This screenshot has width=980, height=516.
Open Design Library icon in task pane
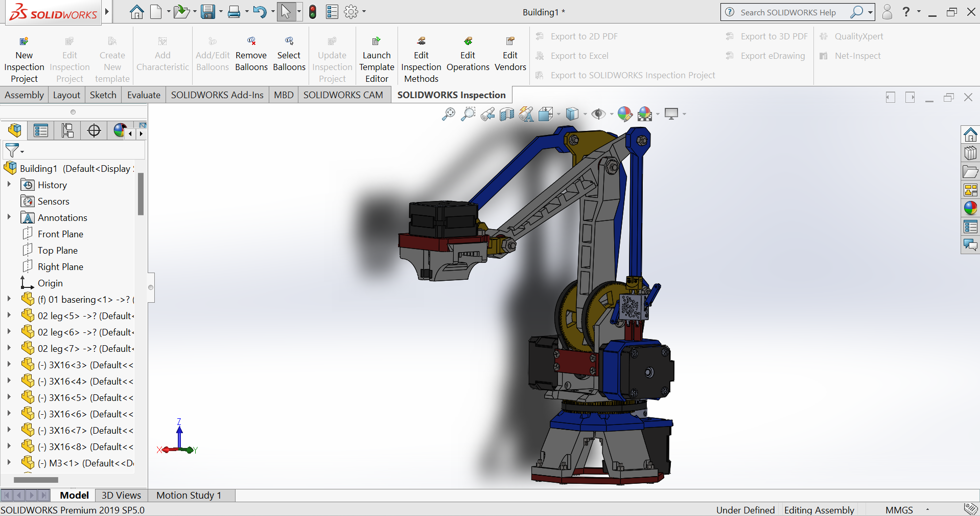click(x=970, y=153)
